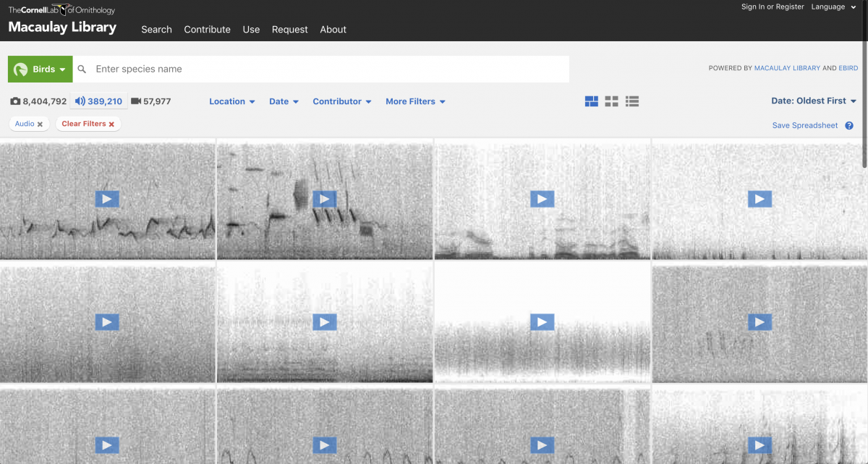Viewport: 868px width, 464px height.
Task: Open the About menu item
Action: tap(333, 30)
